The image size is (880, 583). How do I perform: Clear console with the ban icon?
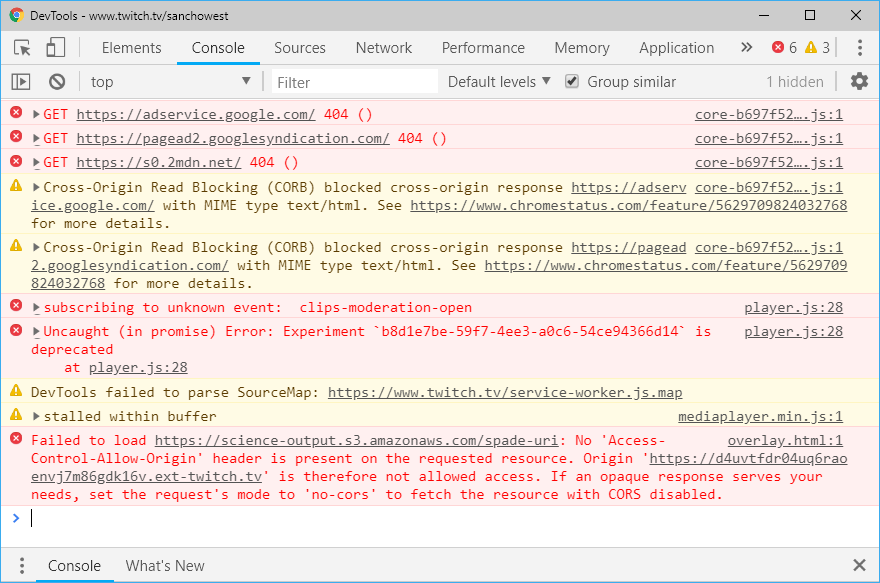[x=57, y=82]
